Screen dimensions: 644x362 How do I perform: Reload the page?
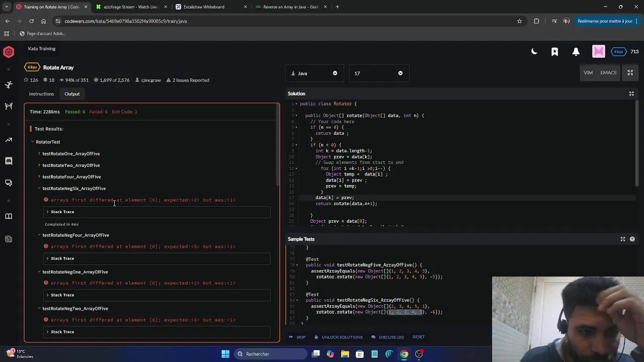click(x=31, y=21)
